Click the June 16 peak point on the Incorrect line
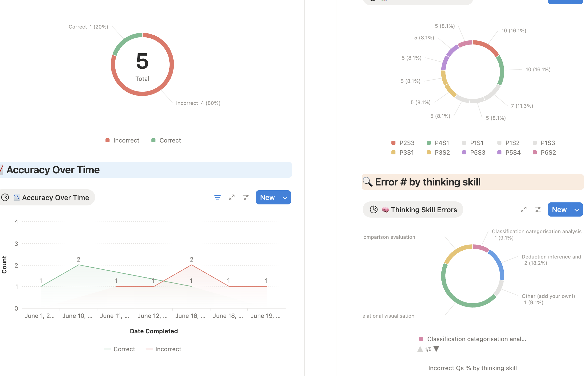Screen dimensions: 588x376 [x=192, y=265]
